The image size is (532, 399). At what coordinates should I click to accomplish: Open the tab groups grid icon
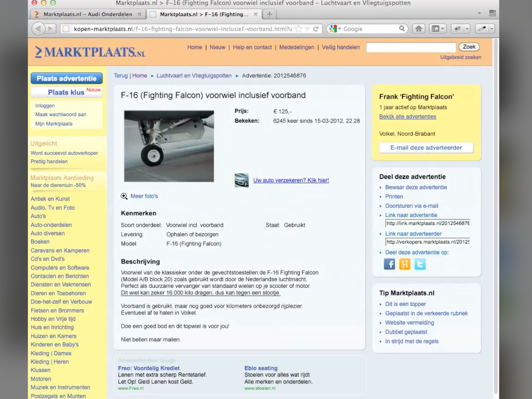493,14
